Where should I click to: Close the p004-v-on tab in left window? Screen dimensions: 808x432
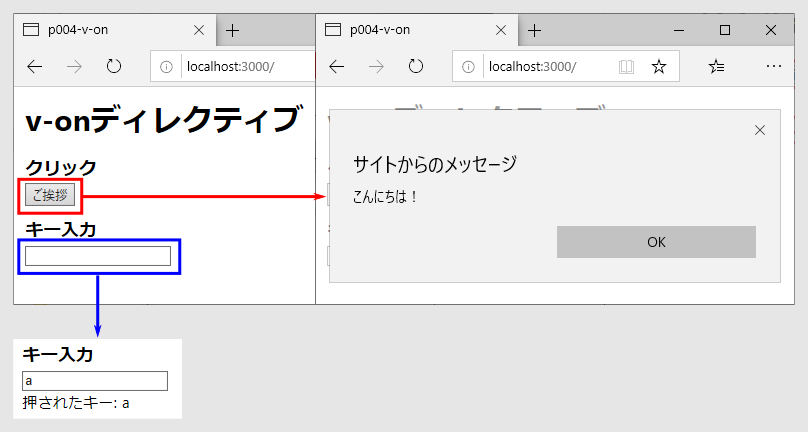pyautogui.click(x=199, y=30)
